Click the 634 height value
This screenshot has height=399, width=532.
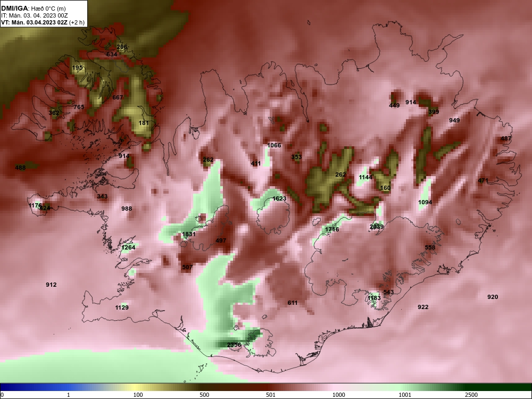[112, 54]
